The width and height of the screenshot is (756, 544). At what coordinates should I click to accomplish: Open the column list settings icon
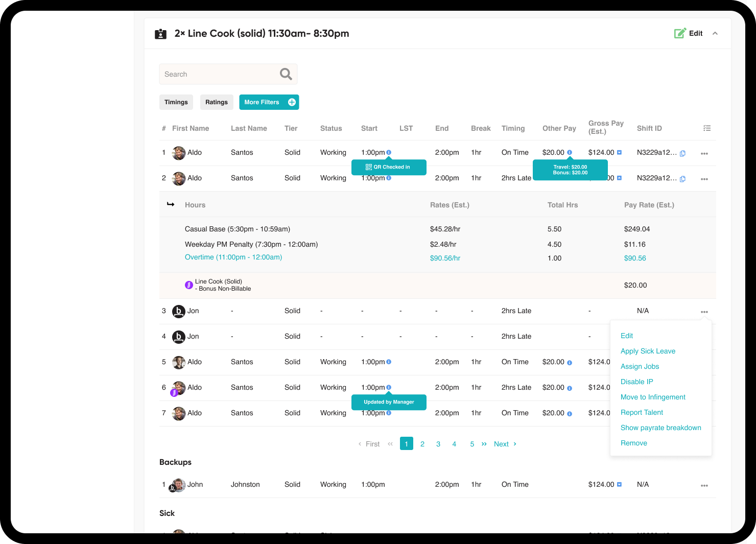pos(707,128)
